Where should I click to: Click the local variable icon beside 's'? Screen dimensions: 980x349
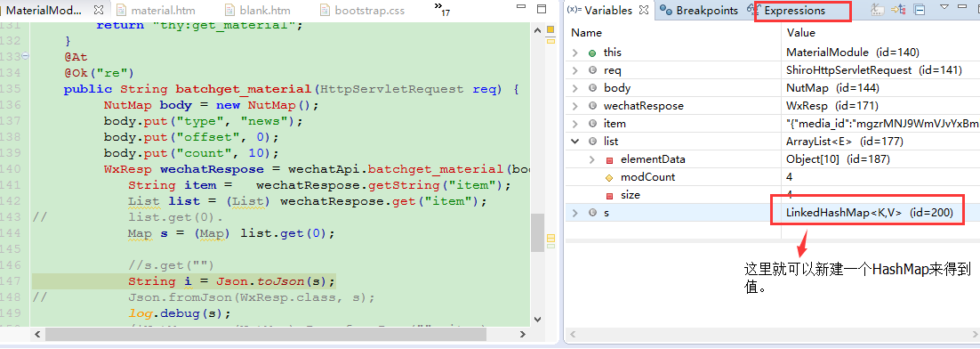(592, 213)
